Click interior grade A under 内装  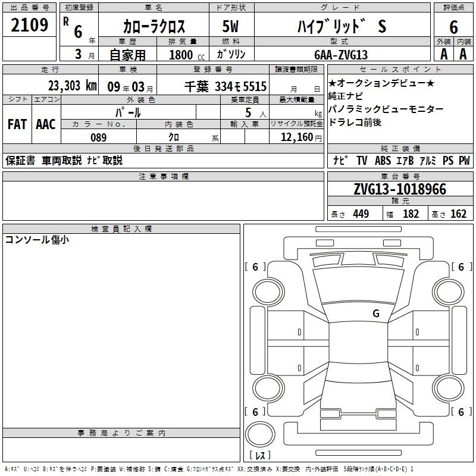tap(463, 54)
